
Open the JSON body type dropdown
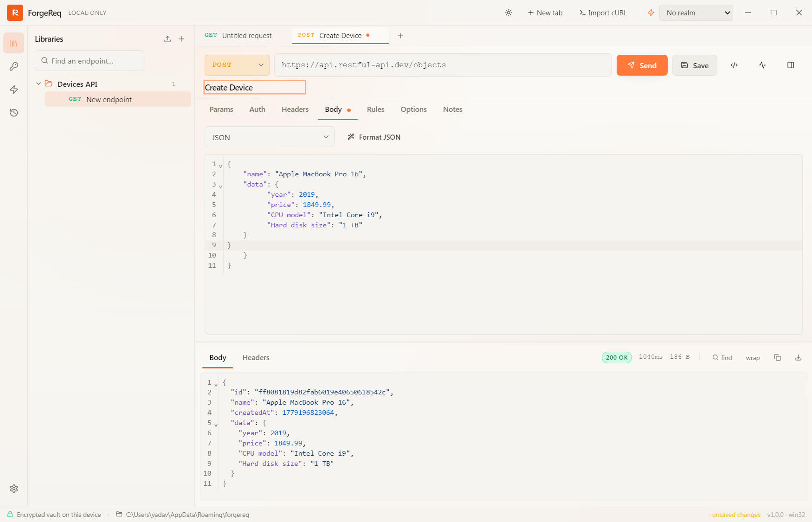(270, 137)
